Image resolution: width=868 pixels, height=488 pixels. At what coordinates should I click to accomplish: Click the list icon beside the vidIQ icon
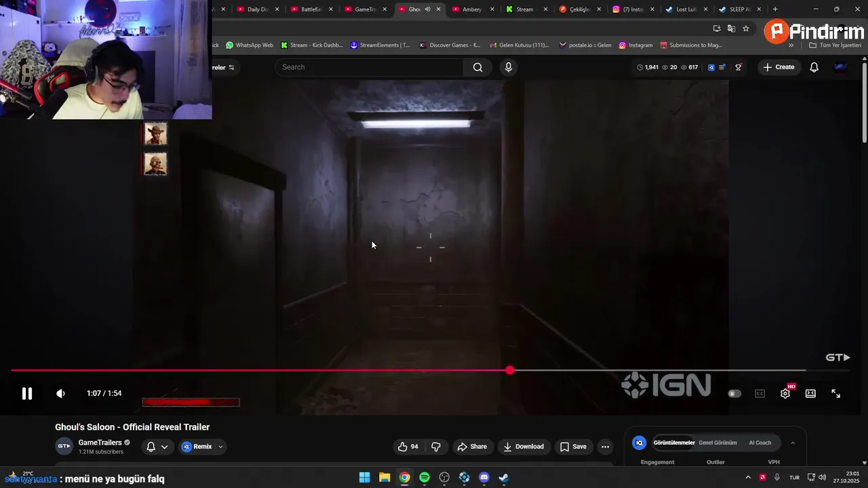coord(722,67)
